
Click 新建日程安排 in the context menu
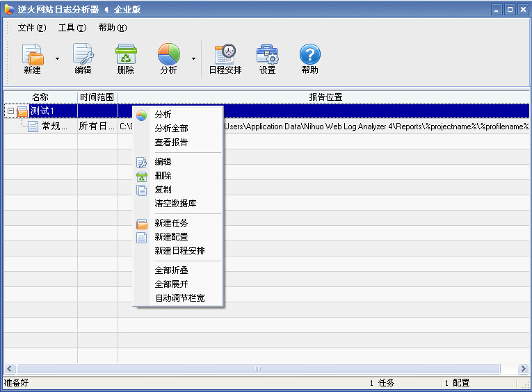click(x=179, y=251)
